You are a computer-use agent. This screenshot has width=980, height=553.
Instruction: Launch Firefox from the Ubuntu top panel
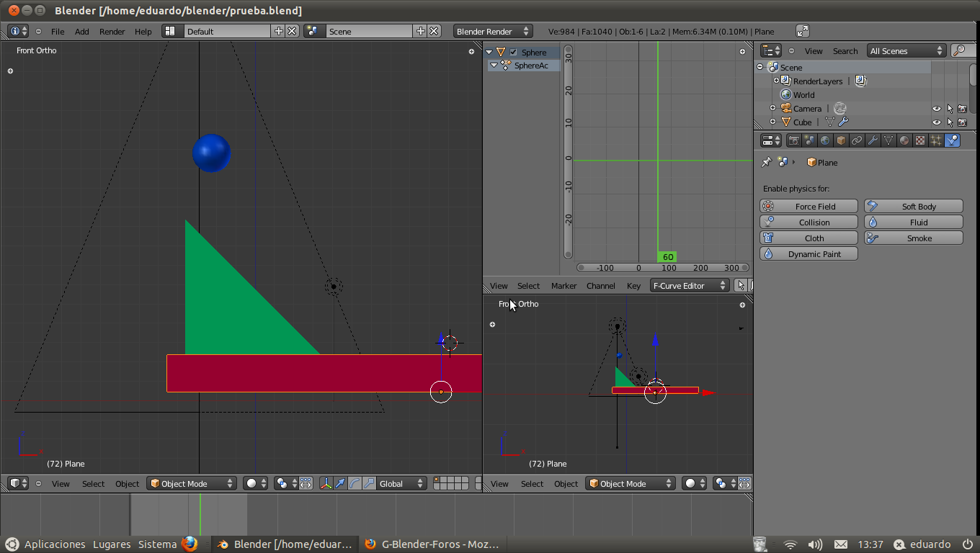click(190, 544)
